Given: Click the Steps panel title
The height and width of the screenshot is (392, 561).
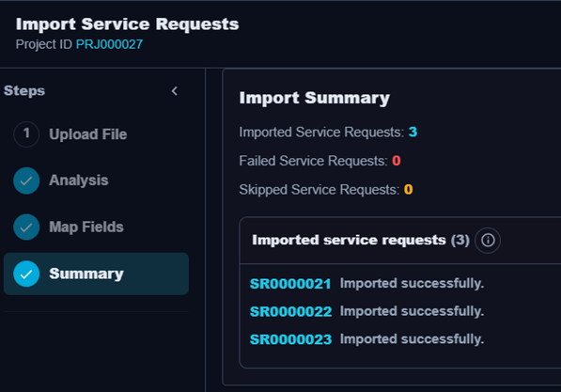Looking at the screenshot, I should (x=24, y=90).
